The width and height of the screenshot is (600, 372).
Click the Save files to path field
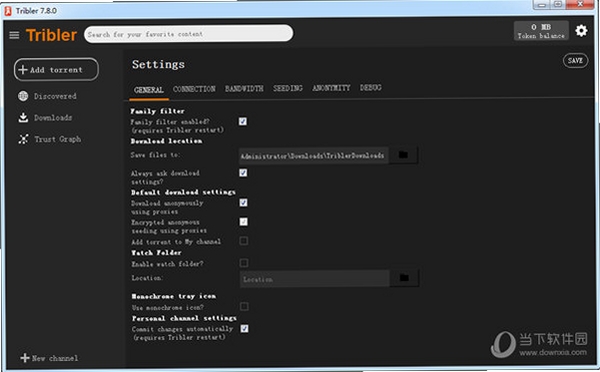tap(314, 155)
